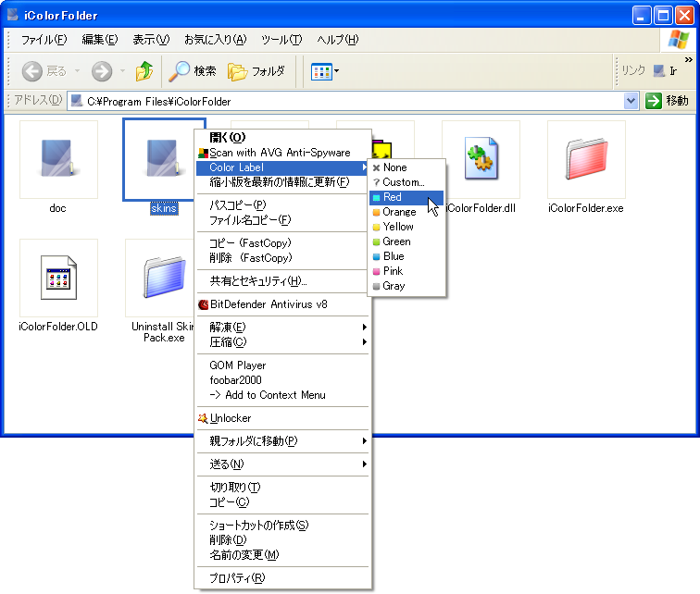700x594 pixels.
Task: Choose 切り取り(T) menu entry
Action: [281, 488]
